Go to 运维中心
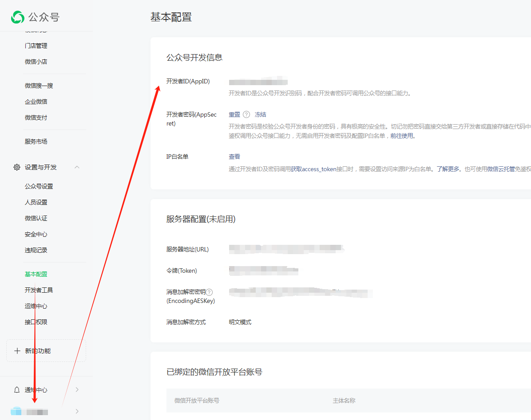Screen dimensions: 531x420 tap(36, 306)
